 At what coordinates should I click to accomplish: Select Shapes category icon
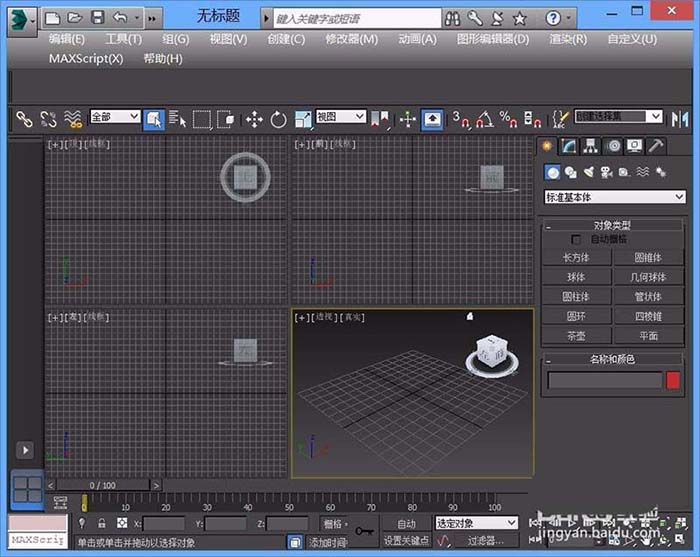[571, 172]
